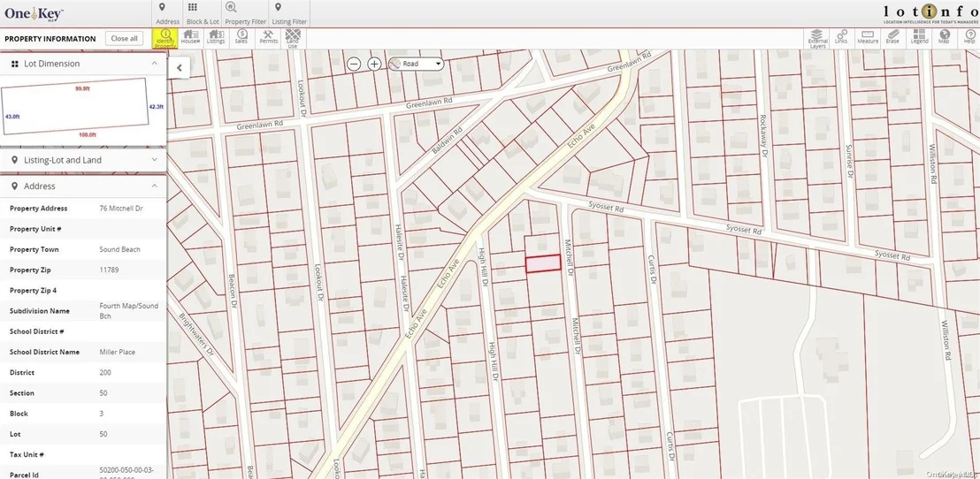The image size is (980, 479).
Task: Open the Sales tool icon
Action: pyautogui.click(x=241, y=37)
